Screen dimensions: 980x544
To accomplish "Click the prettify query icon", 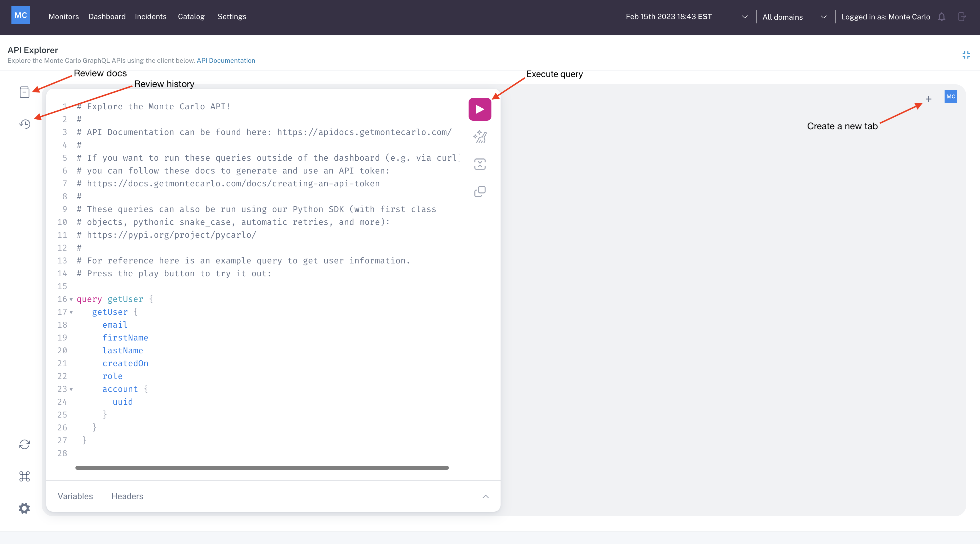I will 480,137.
